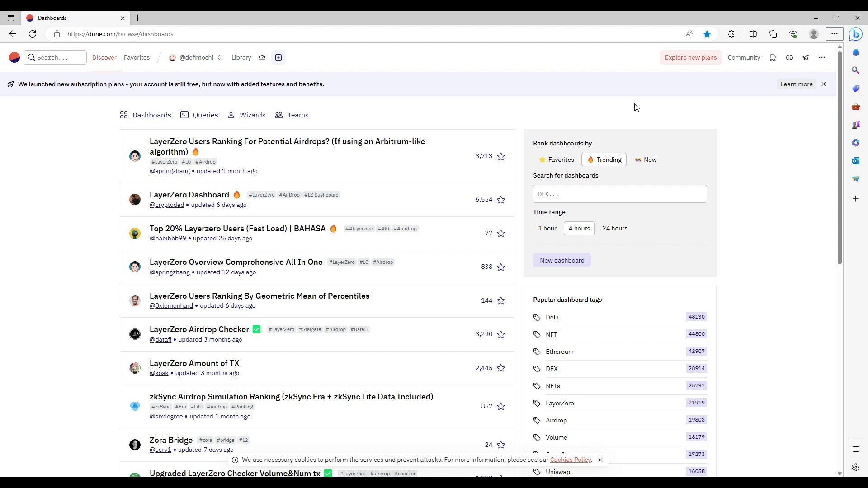Open the Community menu item
868x488 pixels.
[744, 57]
